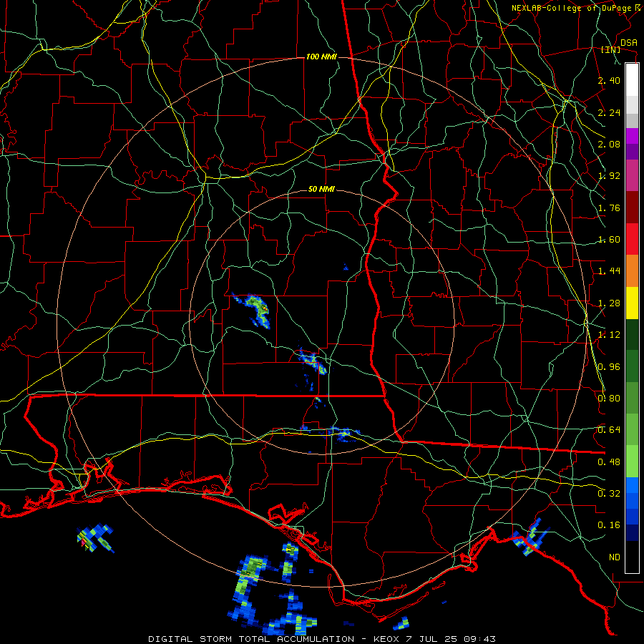Select the 0.64 legend value

pyautogui.click(x=609, y=430)
